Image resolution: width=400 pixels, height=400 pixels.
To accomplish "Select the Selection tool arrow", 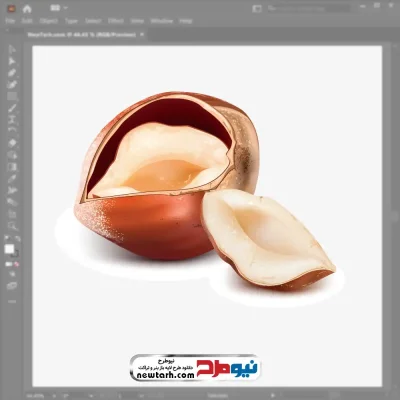I will coord(12,49).
